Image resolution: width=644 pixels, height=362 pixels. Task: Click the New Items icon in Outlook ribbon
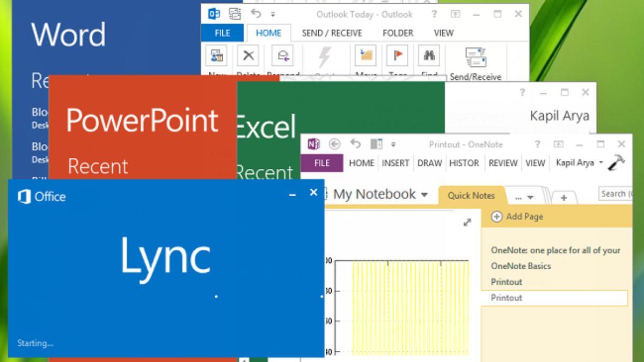216,55
